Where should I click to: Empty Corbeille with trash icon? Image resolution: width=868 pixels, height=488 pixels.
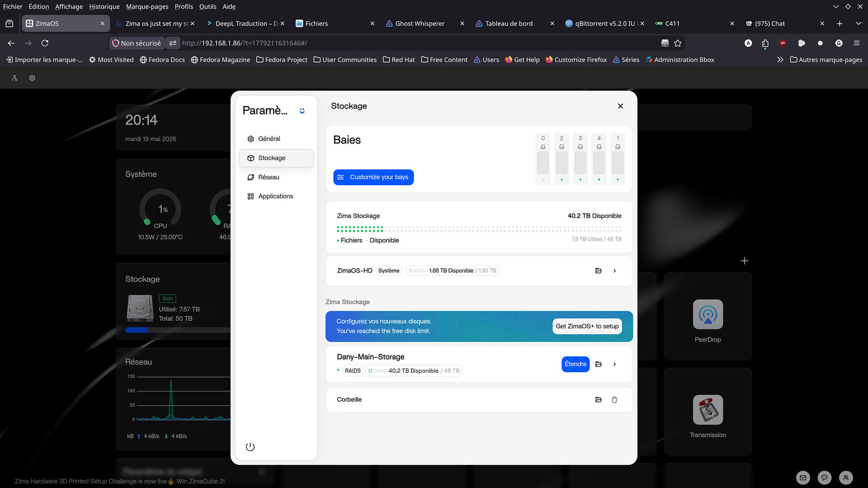[614, 400]
